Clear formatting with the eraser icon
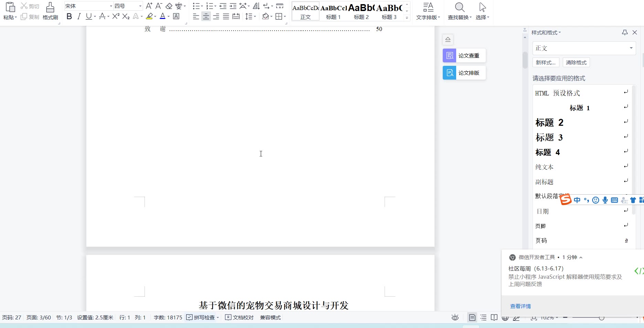644x328 pixels. tap(169, 6)
